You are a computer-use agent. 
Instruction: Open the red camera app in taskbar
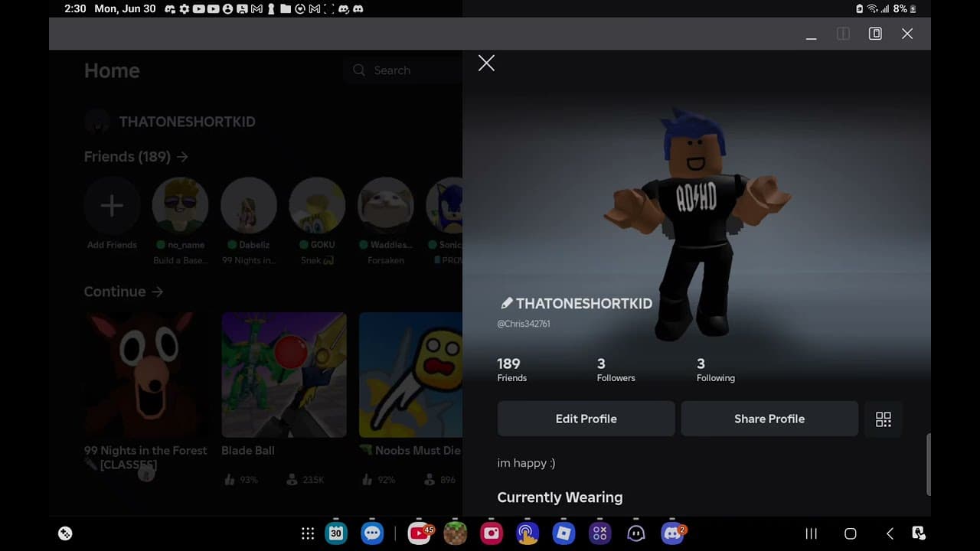pyautogui.click(x=492, y=533)
